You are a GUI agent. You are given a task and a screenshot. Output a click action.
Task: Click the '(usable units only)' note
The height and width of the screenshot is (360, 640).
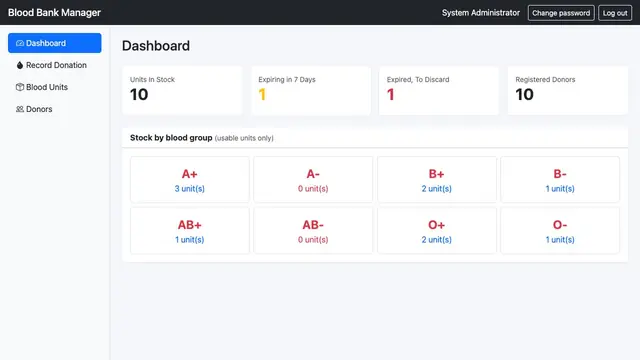pyautogui.click(x=244, y=138)
